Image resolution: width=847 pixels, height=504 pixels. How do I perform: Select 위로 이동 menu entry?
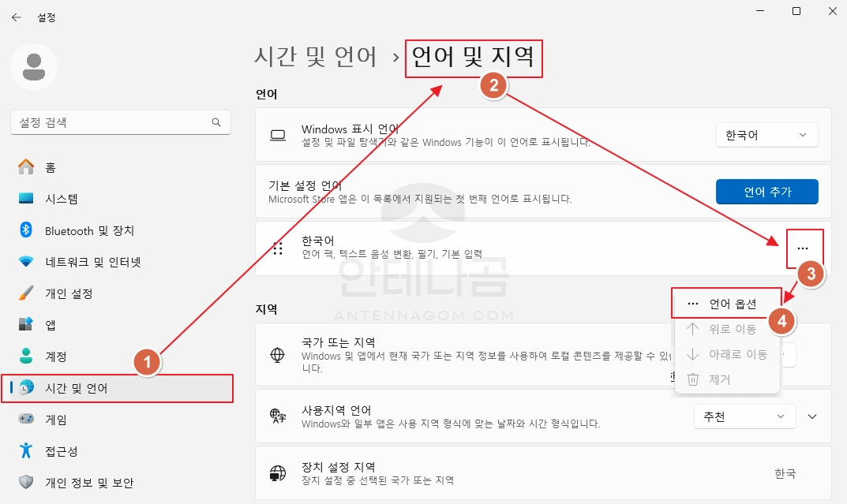click(727, 329)
